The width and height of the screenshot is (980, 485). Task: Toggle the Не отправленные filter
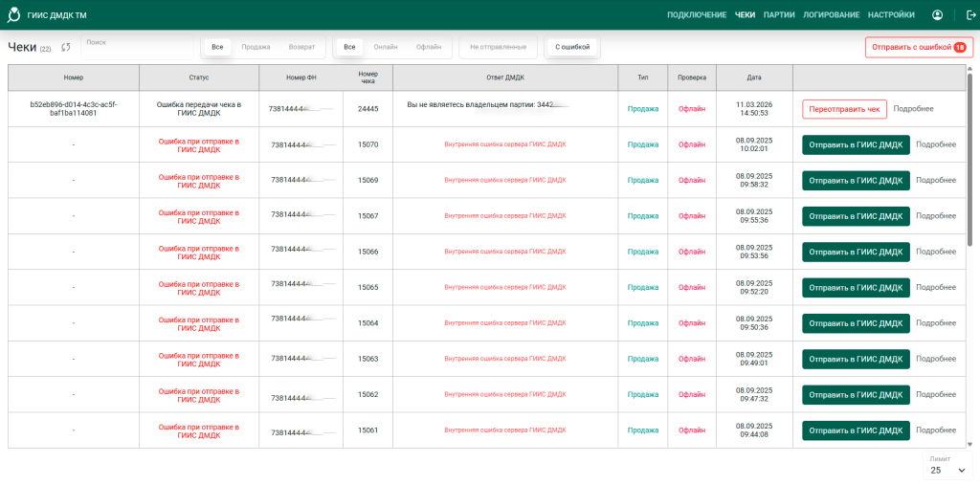498,47
